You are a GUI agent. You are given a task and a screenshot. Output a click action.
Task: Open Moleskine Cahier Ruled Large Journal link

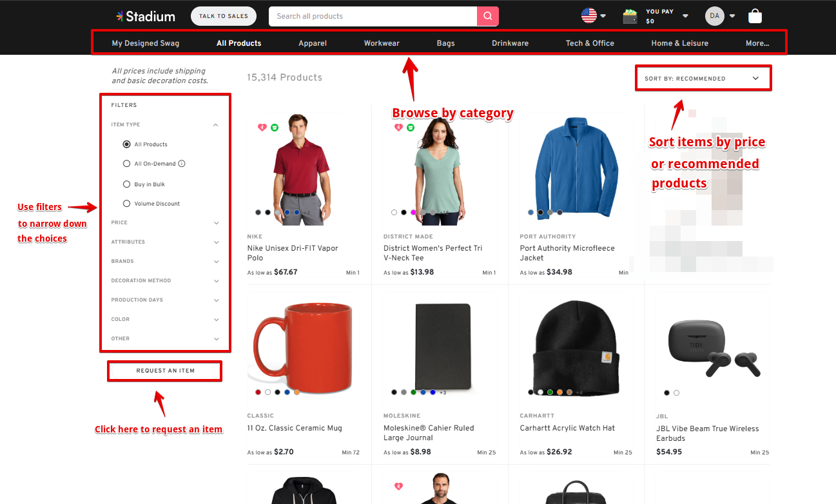[429, 432]
